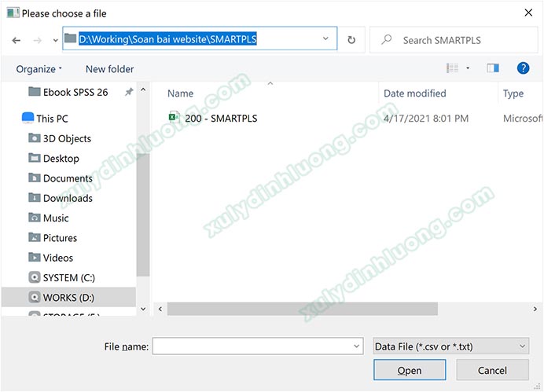Sort files by Date modified column
This screenshot has width=544, height=392.
(x=415, y=93)
